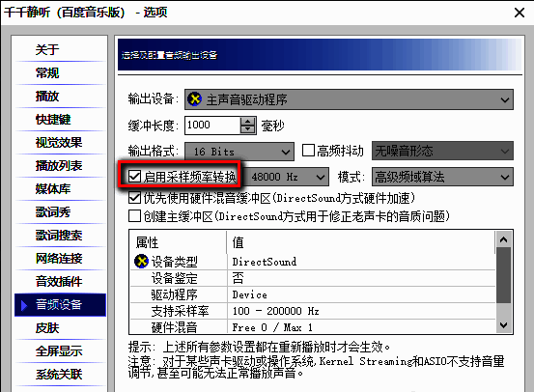The image size is (534, 392).
Task: Select the 支持采样率 property row
Action: click(x=313, y=311)
